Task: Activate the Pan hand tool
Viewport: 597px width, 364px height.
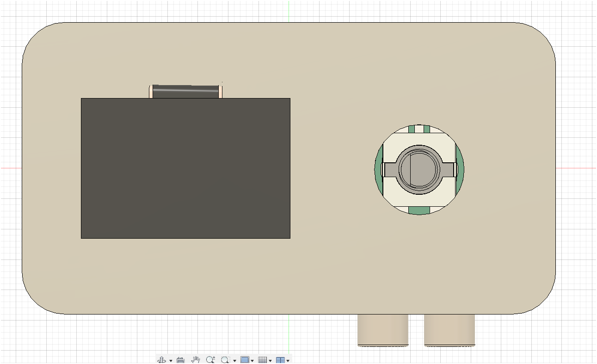Action: click(x=196, y=360)
